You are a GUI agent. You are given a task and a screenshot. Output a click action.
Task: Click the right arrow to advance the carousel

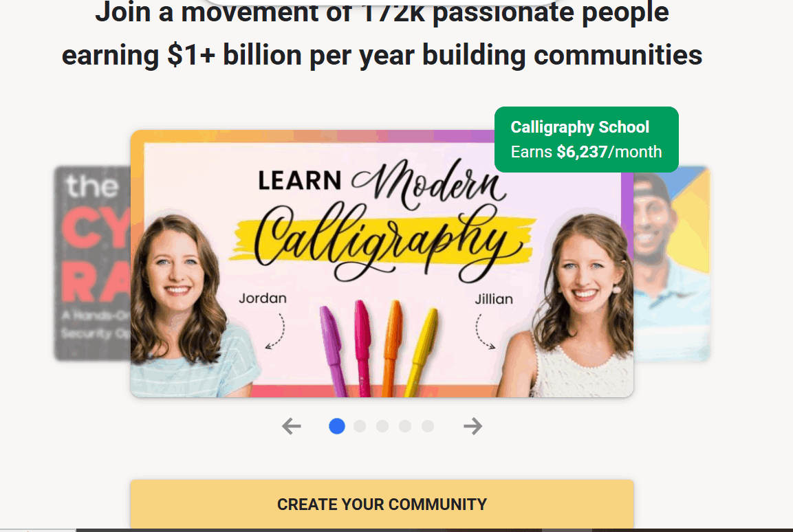pos(473,426)
